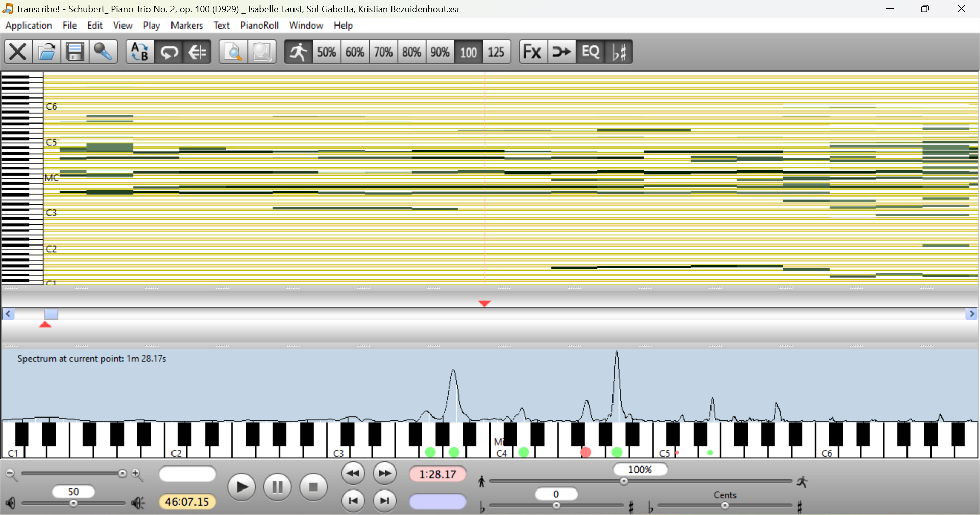This screenshot has height=515, width=980.
Task: Toggle the scroll-follow arrow icon
Action: (197, 52)
